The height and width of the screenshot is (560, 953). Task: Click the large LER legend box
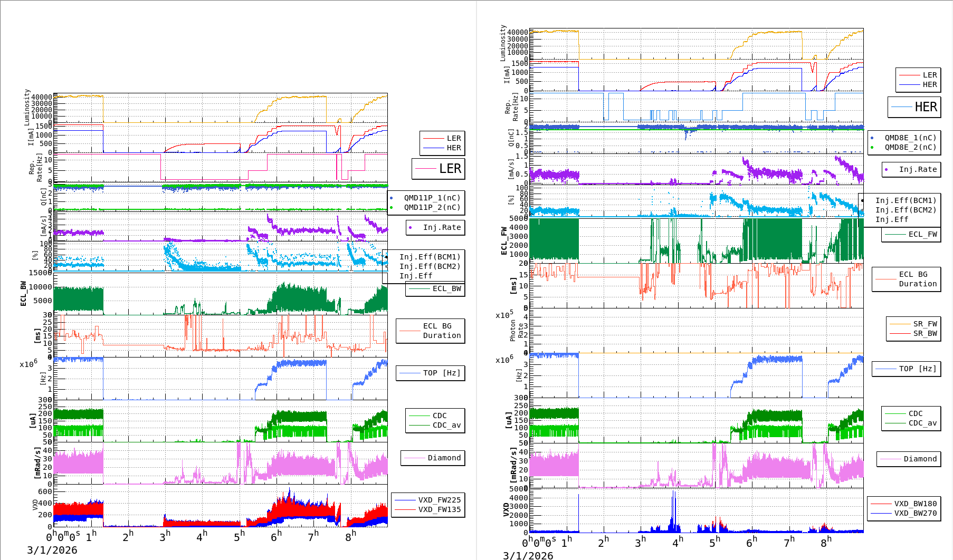(438, 169)
